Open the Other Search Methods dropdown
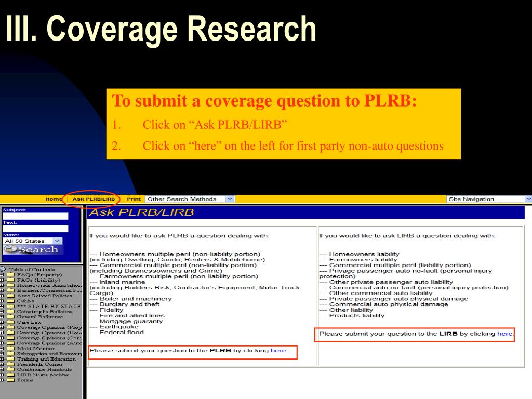This screenshot has width=532, height=399. coord(190,199)
